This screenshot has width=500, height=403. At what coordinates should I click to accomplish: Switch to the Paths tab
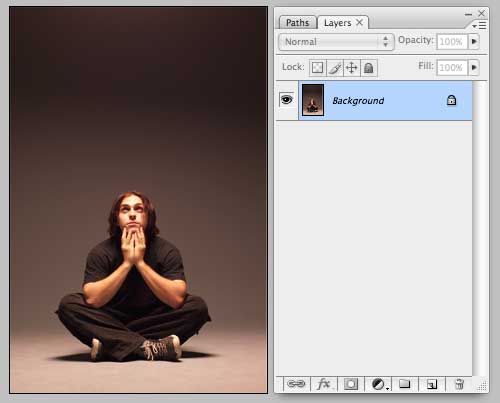point(297,23)
